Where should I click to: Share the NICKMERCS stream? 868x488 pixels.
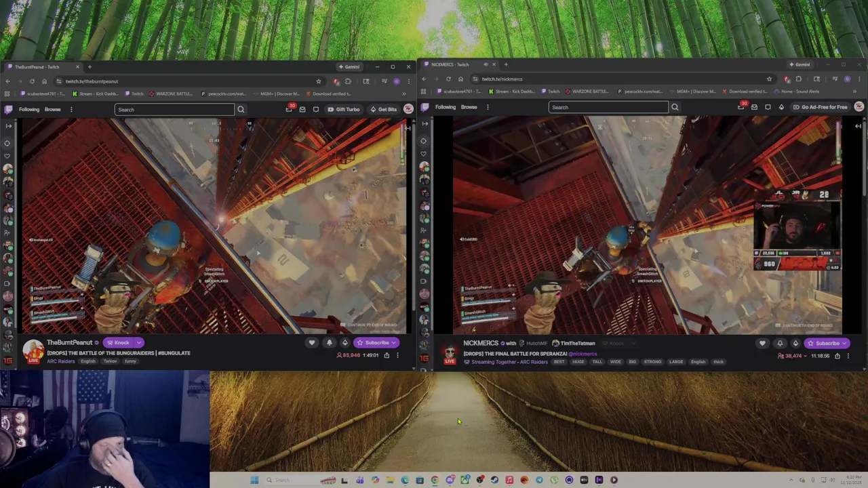pyautogui.click(x=837, y=356)
